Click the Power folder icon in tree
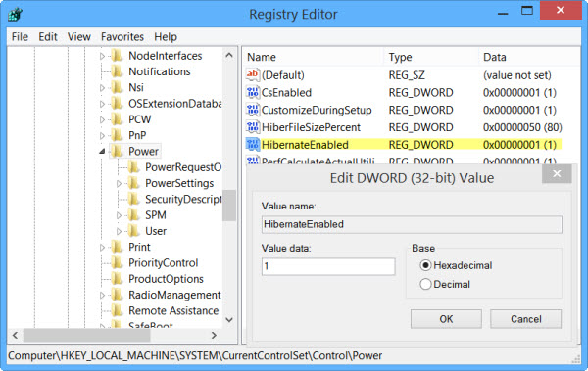 tap(118, 151)
